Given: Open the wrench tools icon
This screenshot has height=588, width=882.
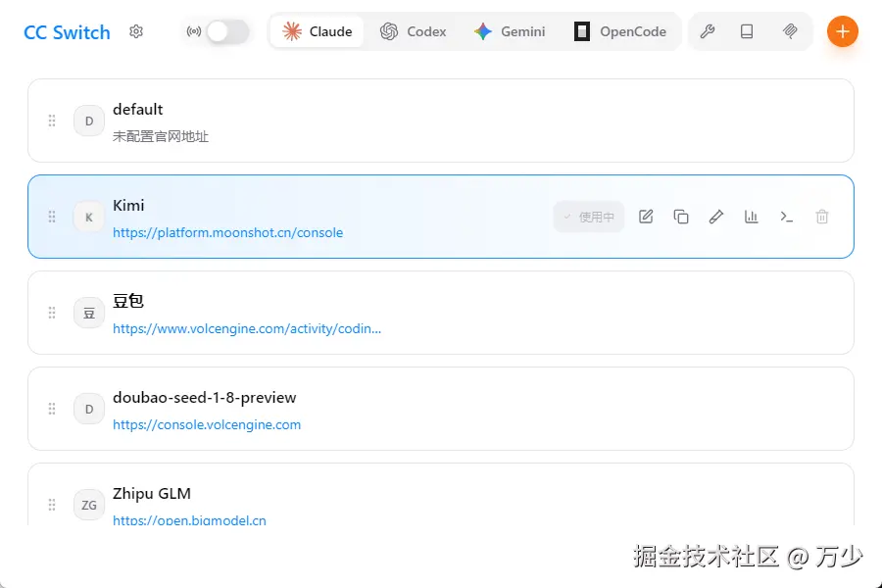Looking at the screenshot, I should (708, 31).
